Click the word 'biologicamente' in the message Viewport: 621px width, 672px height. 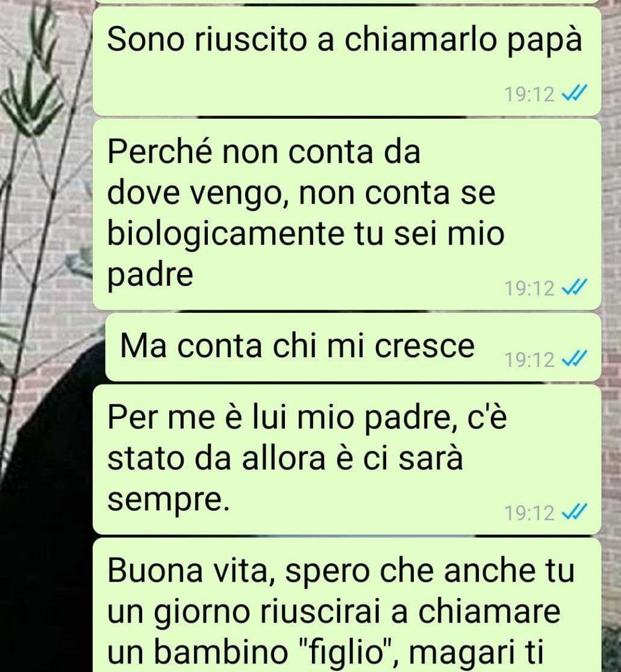coord(226,235)
